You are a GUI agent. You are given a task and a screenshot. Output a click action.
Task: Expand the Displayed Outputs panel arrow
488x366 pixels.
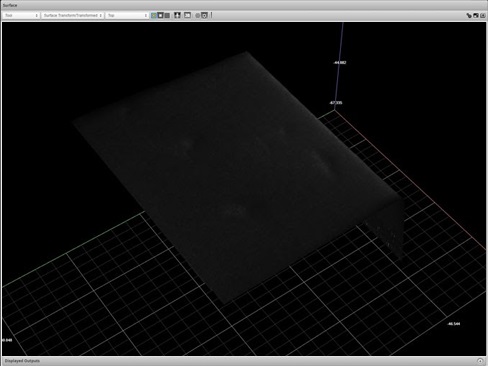480,361
